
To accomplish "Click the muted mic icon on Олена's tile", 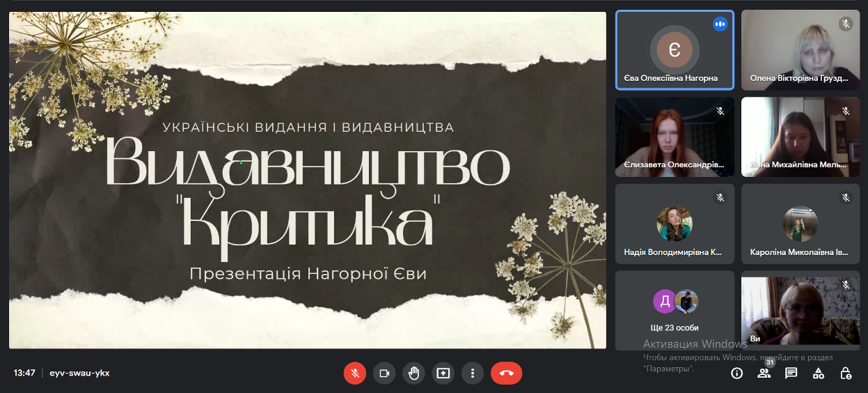I will pos(846,24).
